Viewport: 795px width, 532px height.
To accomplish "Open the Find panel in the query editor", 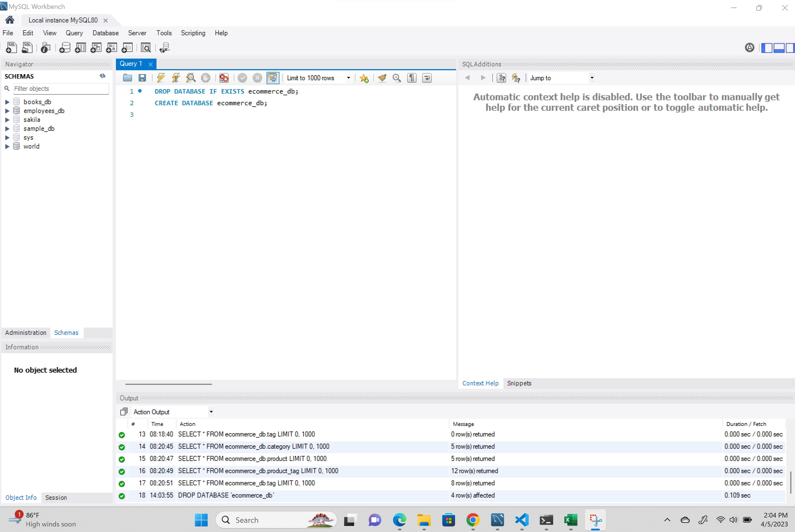I will coord(397,78).
